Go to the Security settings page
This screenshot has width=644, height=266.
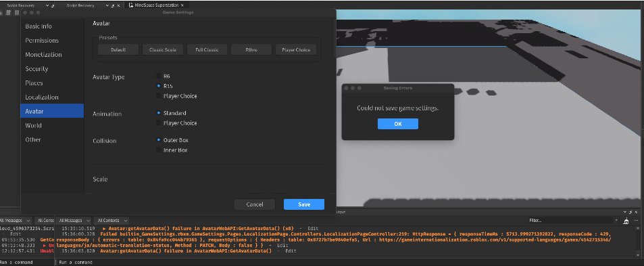pyautogui.click(x=52, y=68)
